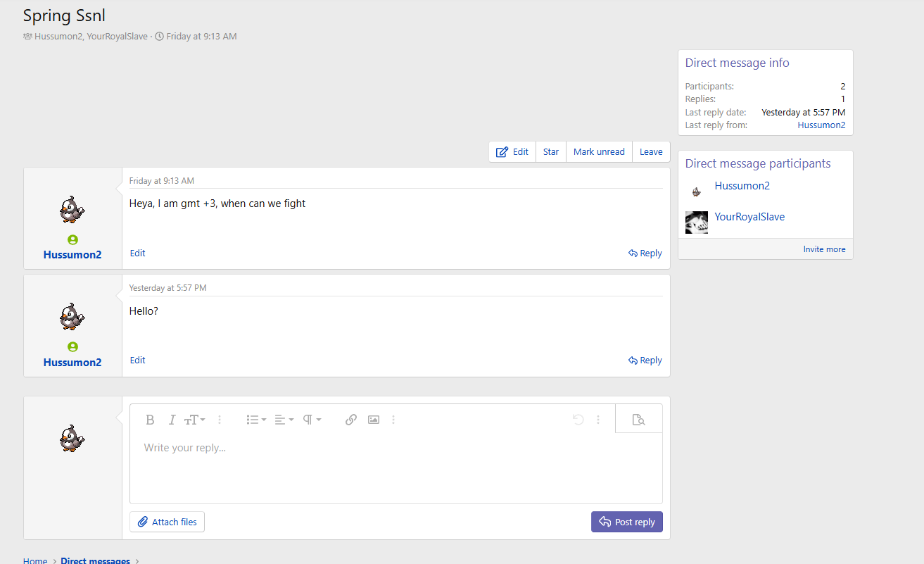924x564 pixels.
Task: Click Direct messages in breadcrumb
Action: point(95,560)
